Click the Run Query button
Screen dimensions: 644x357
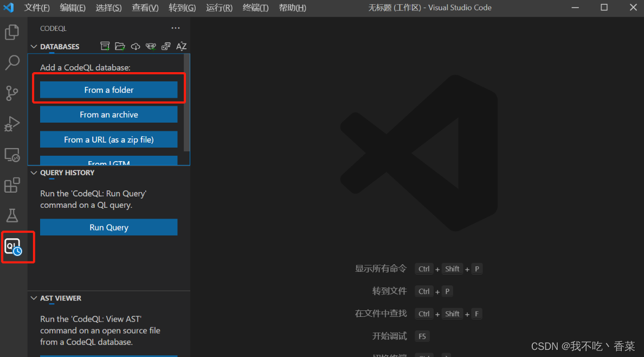[x=109, y=227]
